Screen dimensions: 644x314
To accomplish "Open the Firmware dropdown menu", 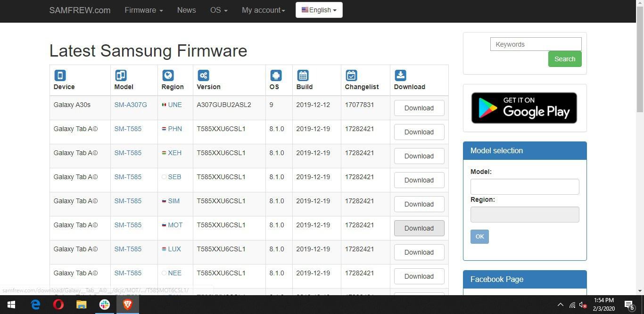I will [x=144, y=10].
